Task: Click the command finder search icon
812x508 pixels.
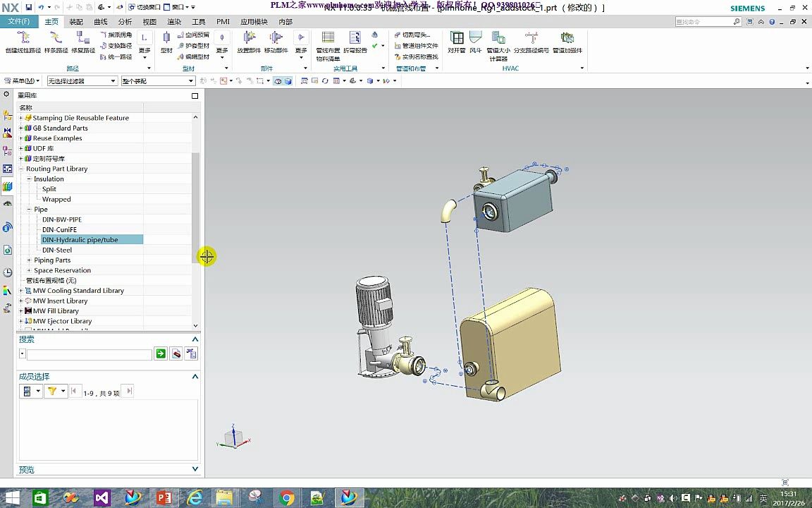Action: tap(737, 22)
